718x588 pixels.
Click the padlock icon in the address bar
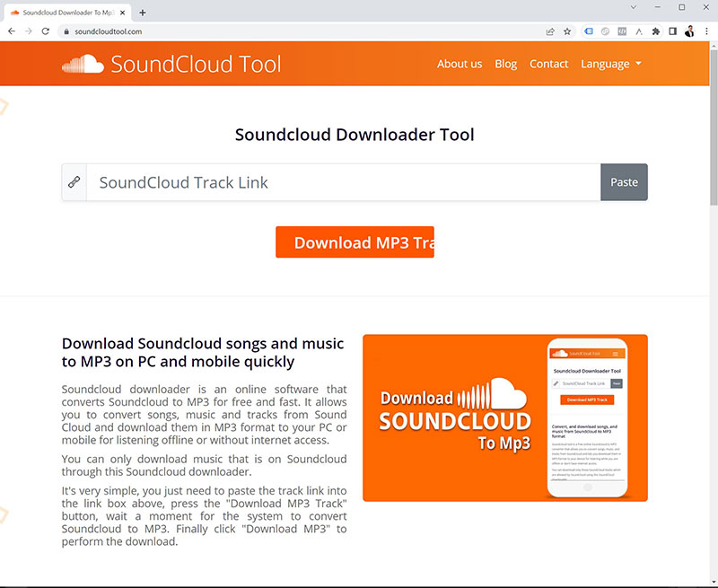tap(66, 30)
